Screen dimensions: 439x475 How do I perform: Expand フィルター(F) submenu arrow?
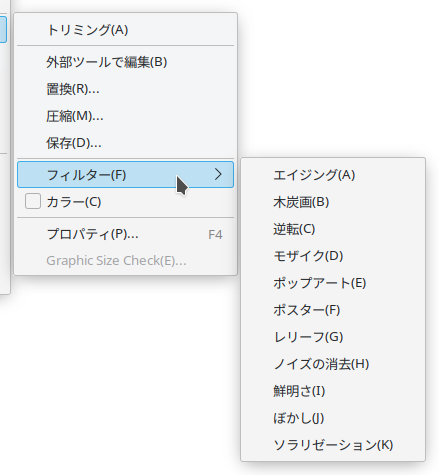[218, 174]
